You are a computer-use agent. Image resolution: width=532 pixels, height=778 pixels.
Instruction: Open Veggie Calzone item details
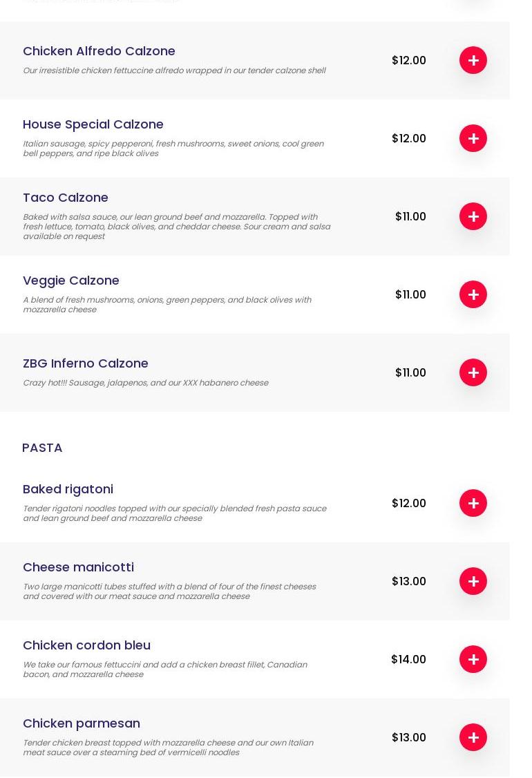[71, 281]
